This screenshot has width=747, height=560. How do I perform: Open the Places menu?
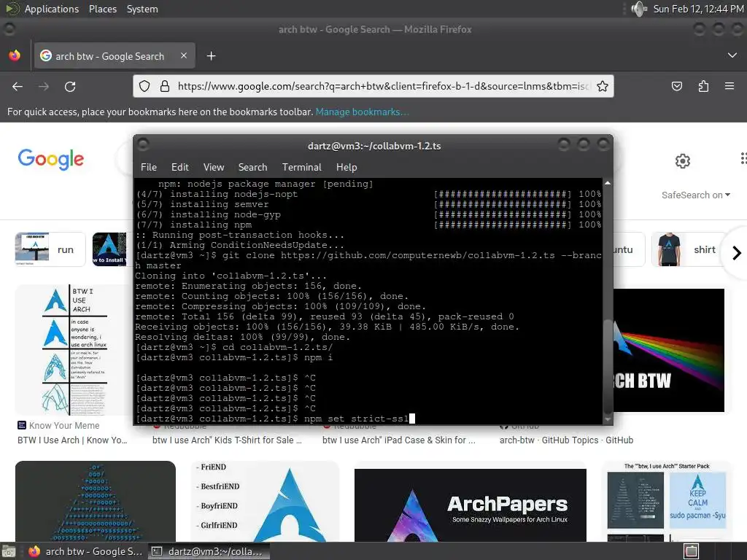(x=102, y=9)
